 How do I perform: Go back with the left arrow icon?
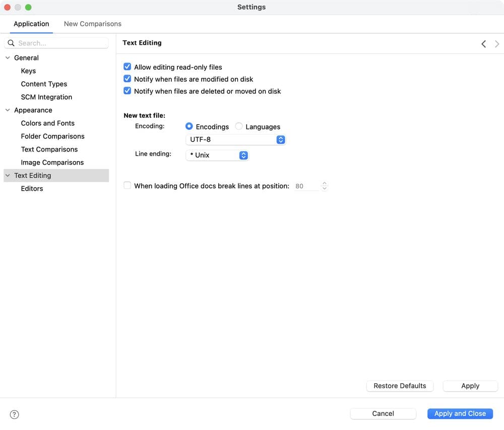point(483,44)
